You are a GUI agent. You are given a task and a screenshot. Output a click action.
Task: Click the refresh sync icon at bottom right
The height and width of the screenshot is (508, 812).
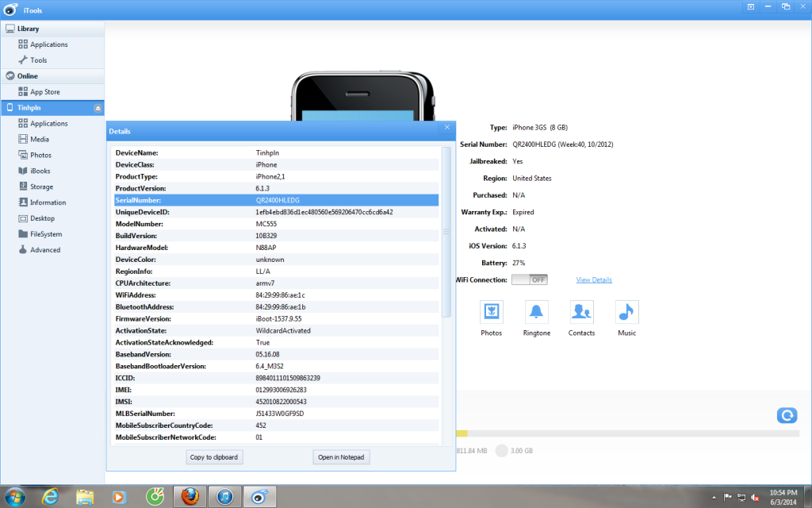tap(787, 415)
